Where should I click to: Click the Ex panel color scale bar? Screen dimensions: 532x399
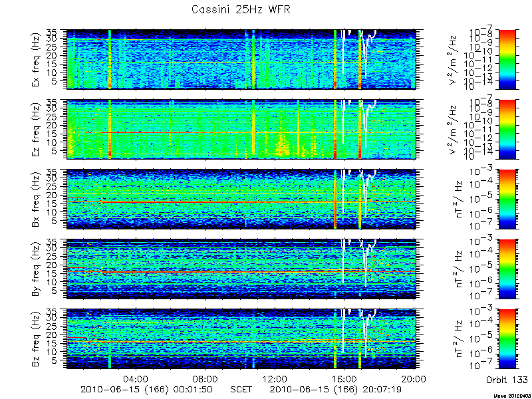pos(507,59)
